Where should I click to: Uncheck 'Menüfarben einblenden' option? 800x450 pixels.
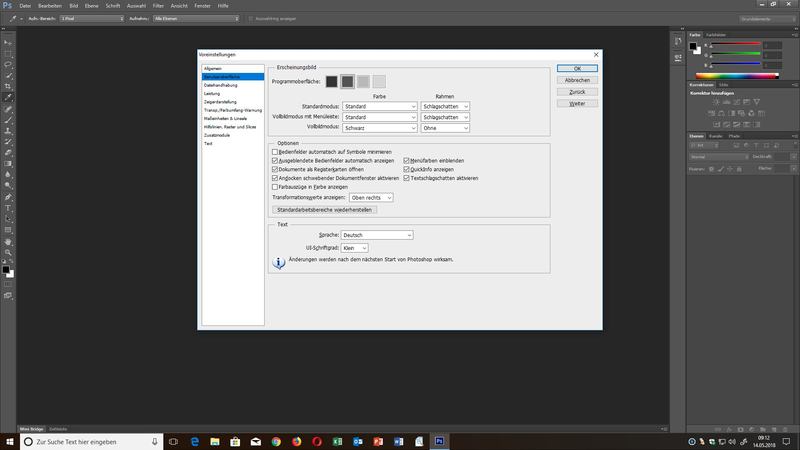click(406, 160)
